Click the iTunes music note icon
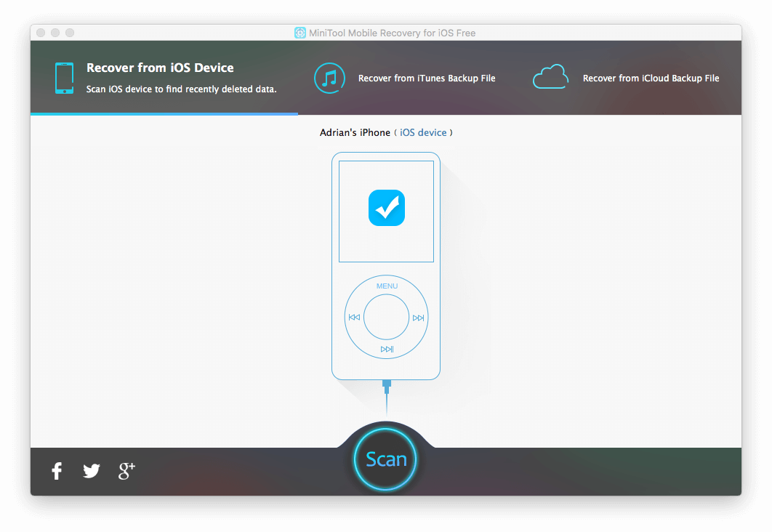 329,78
